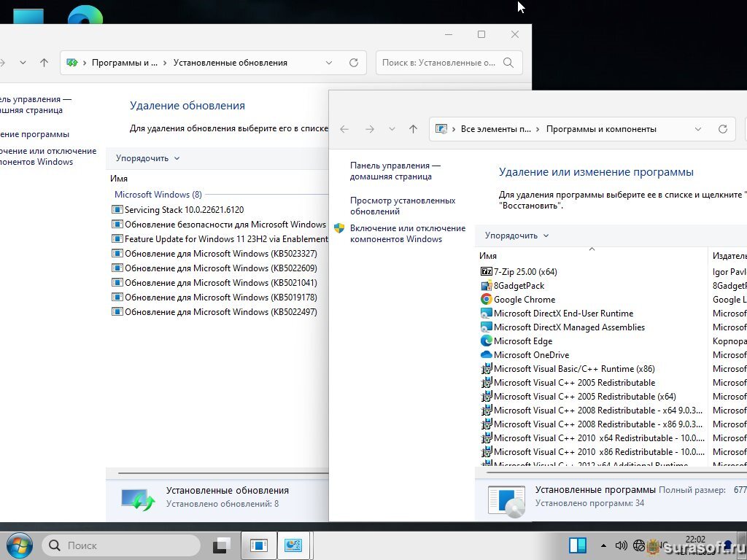Select the 7-Zip 25.00 (x64) icon
This screenshot has height=560, width=747.
point(487,272)
